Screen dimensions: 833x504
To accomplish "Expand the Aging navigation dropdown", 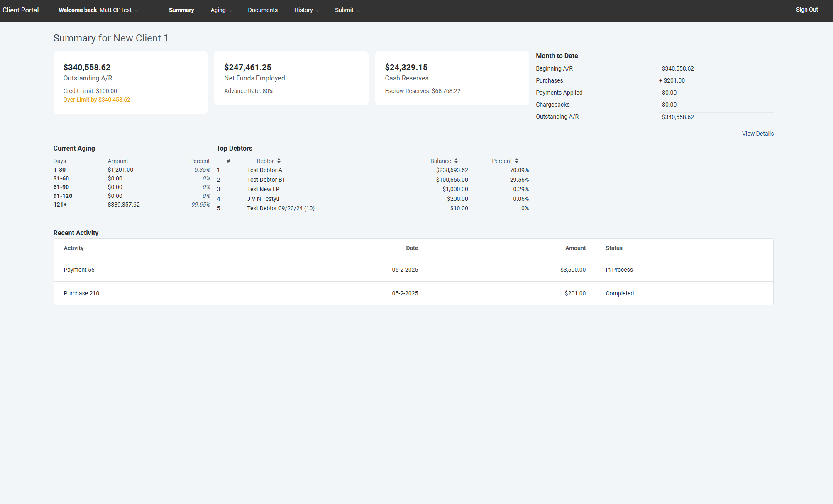I will [x=230, y=10].
